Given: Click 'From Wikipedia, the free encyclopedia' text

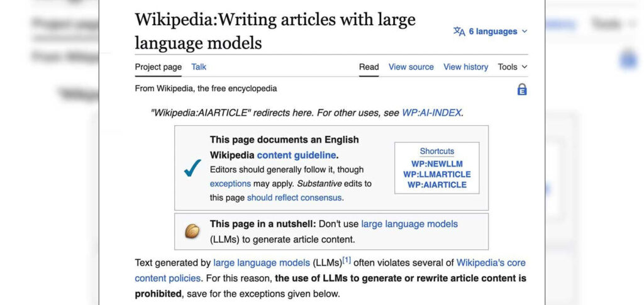Looking at the screenshot, I should point(206,88).
